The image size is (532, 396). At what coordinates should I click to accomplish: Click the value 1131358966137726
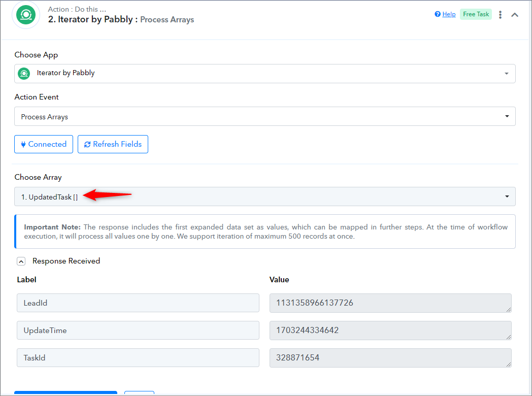click(x=390, y=303)
